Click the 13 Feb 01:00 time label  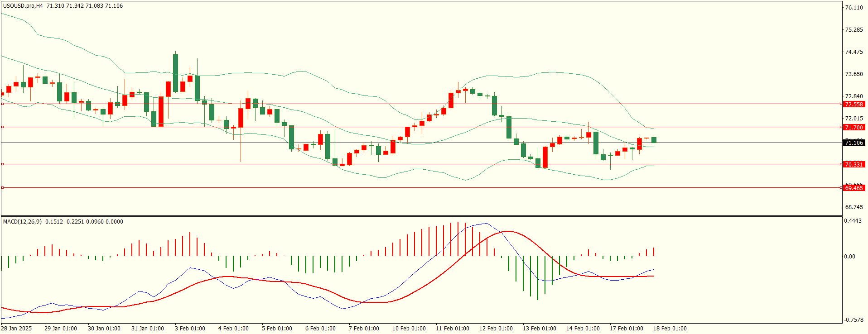(x=540, y=329)
